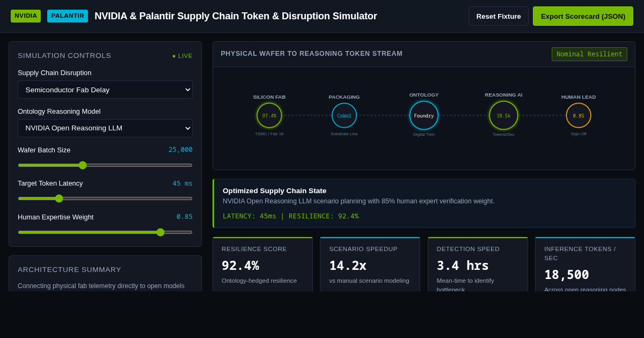Viewport: 644px width, 338px height.
Task: Select the Packaging CoWoS node circle
Action: pos(344,115)
